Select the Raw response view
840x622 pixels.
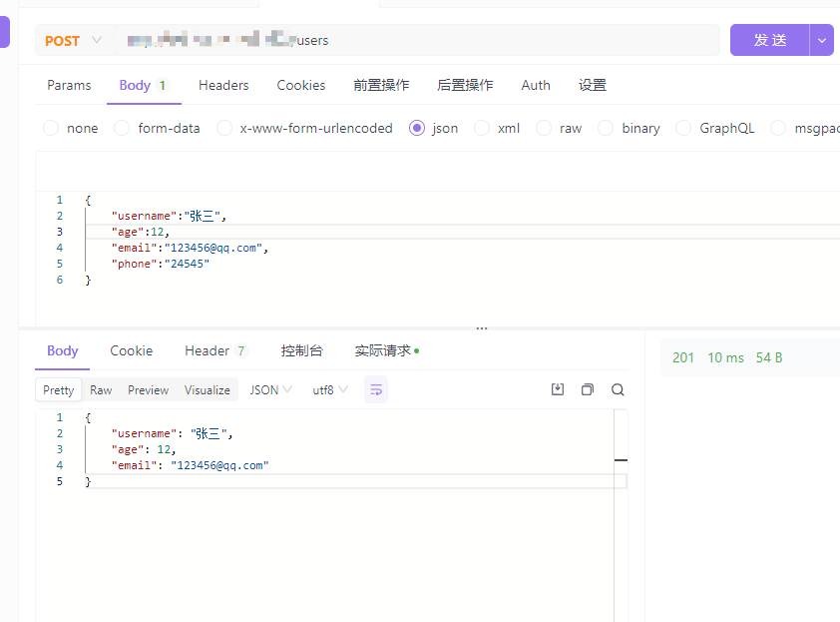click(101, 389)
